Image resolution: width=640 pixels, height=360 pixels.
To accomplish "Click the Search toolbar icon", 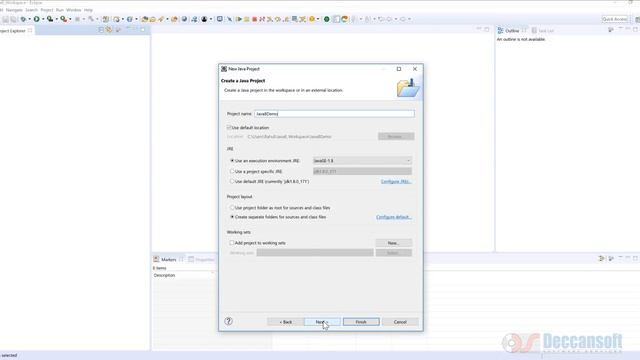I will tap(161, 19).
